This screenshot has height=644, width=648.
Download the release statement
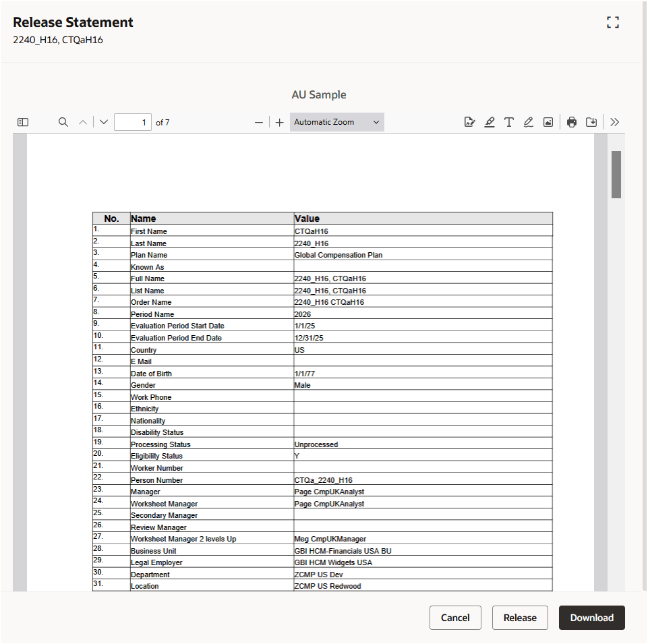pyautogui.click(x=591, y=618)
